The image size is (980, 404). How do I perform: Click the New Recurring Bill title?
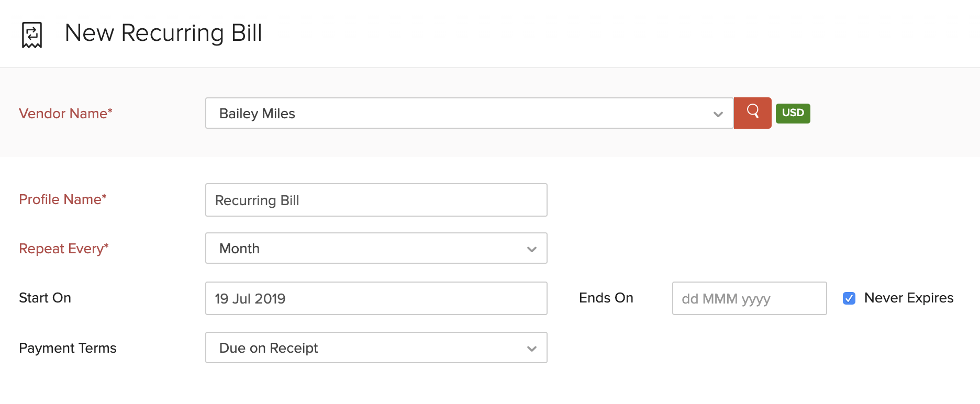point(163,33)
